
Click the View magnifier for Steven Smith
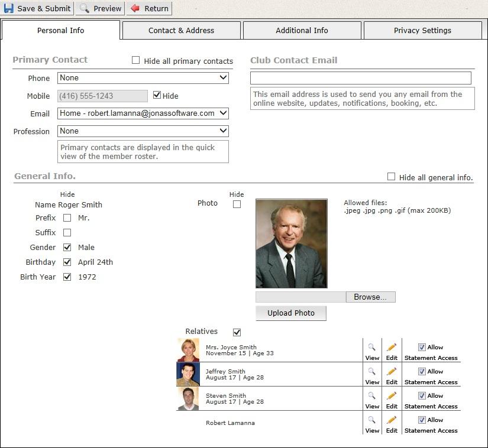pos(372,396)
